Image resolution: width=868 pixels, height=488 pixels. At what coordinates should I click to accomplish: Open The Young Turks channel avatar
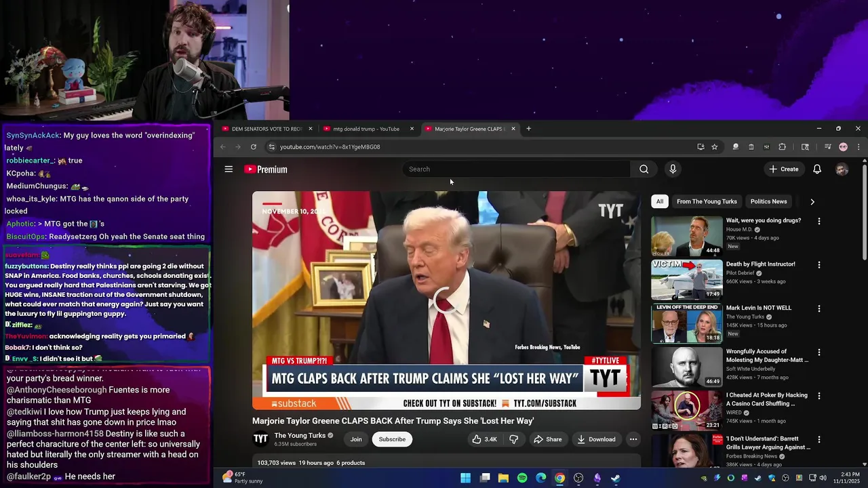click(x=260, y=439)
